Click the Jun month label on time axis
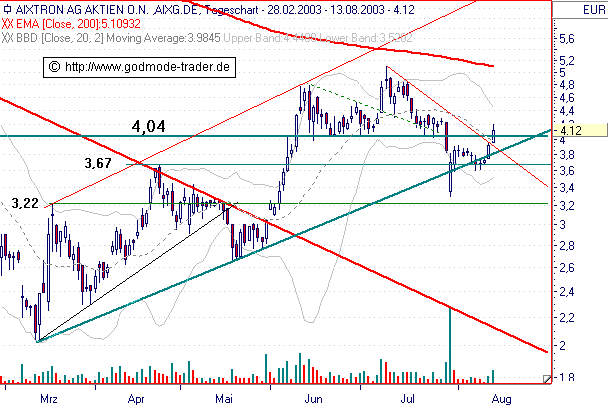Viewport: 608px width, 407px height. tap(313, 399)
